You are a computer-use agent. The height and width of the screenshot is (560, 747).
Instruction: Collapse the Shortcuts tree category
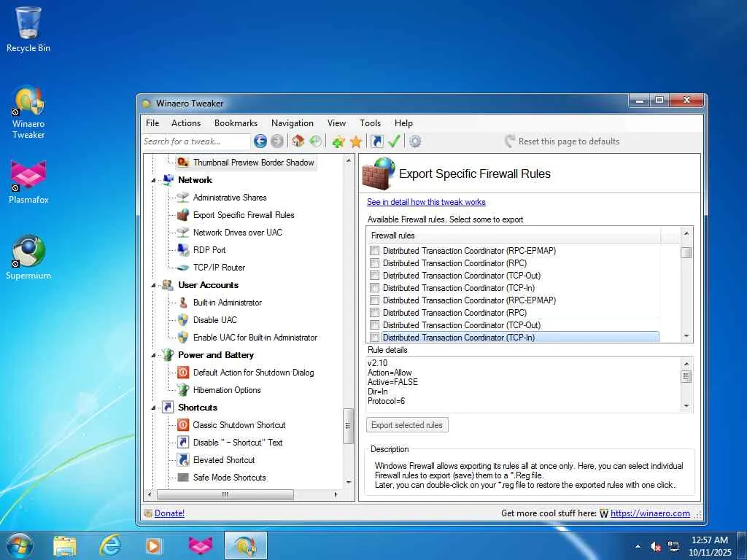[153, 408]
